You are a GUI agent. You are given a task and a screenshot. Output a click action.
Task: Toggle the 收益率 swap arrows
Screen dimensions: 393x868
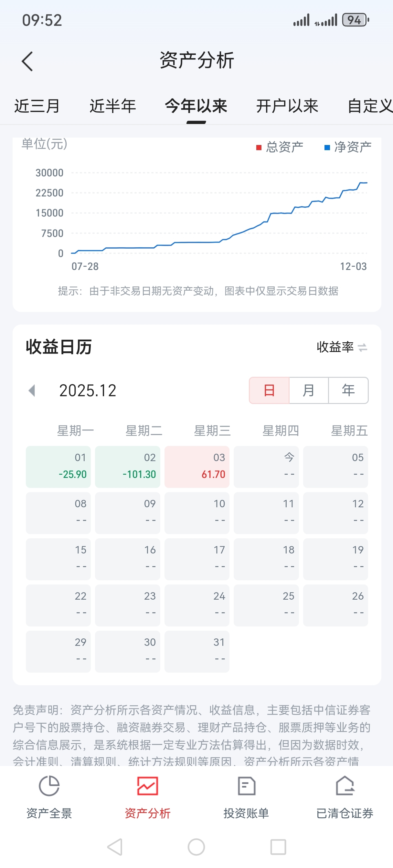362,347
